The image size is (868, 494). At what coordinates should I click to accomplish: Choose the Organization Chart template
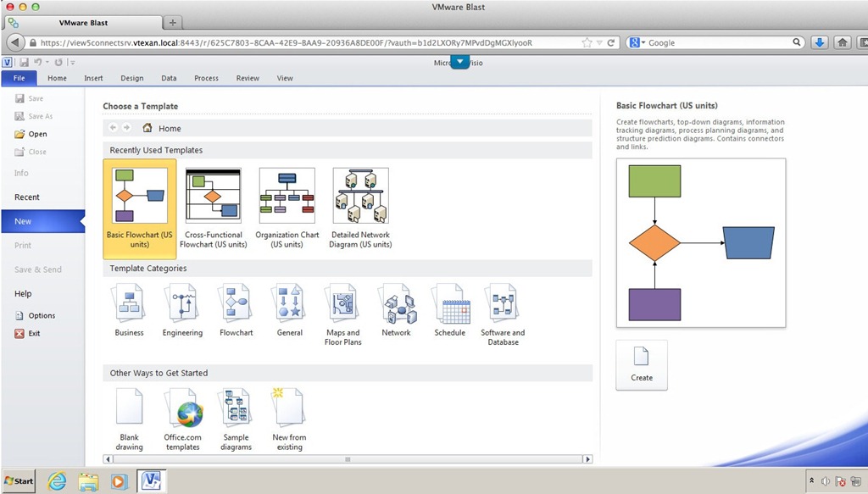[x=287, y=208]
